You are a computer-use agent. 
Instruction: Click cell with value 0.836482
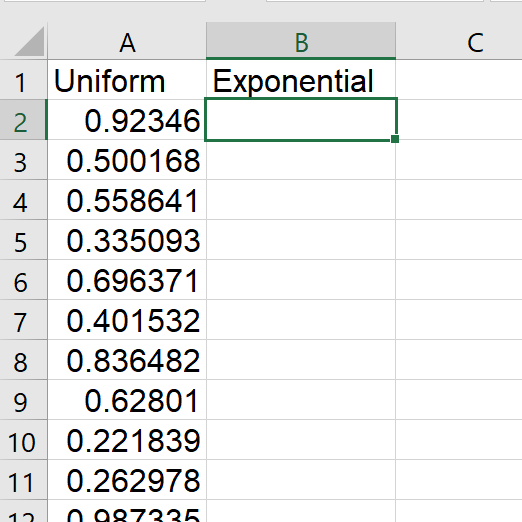coord(127,360)
